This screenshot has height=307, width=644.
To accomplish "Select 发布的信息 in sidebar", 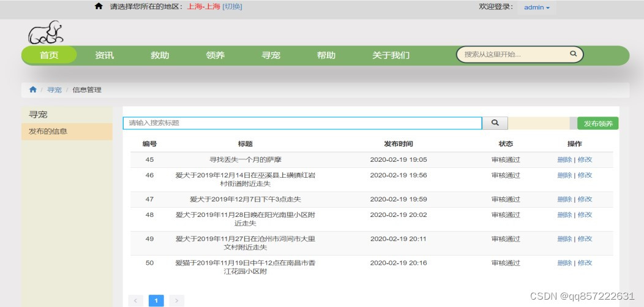I will (x=67, y=132).
